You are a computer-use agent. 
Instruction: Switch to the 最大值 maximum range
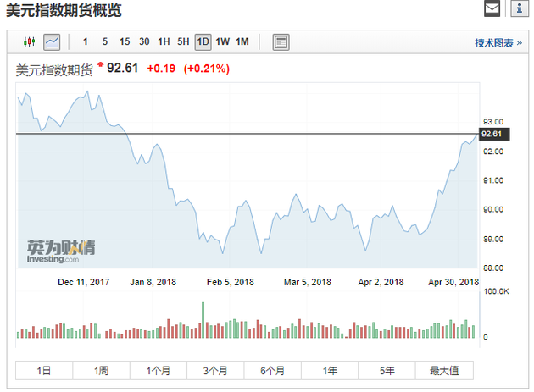pos(444,371)
